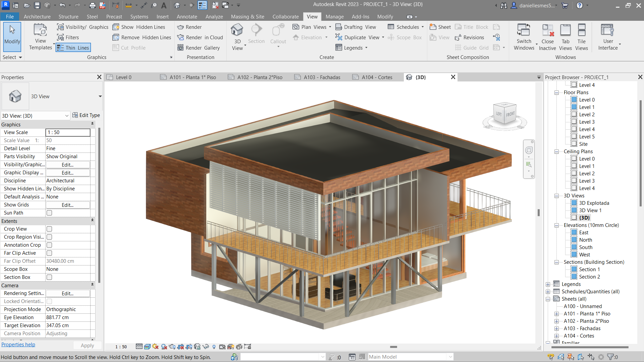
Task: Open Render Gallery
Action: pos(199,48)
